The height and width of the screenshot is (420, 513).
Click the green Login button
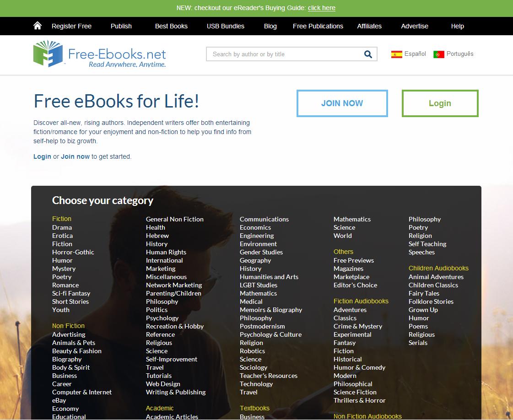[x=440, y=103]
